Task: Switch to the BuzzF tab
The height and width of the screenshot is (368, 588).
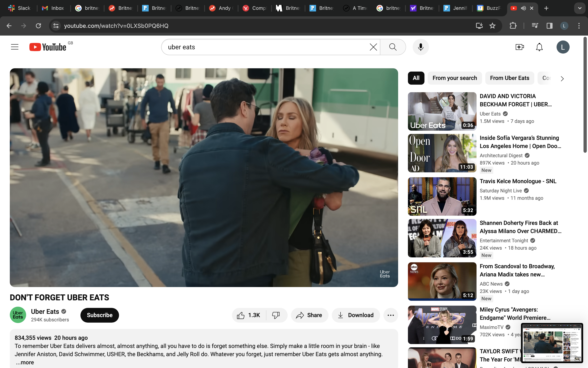Action: tap(489, 8)
